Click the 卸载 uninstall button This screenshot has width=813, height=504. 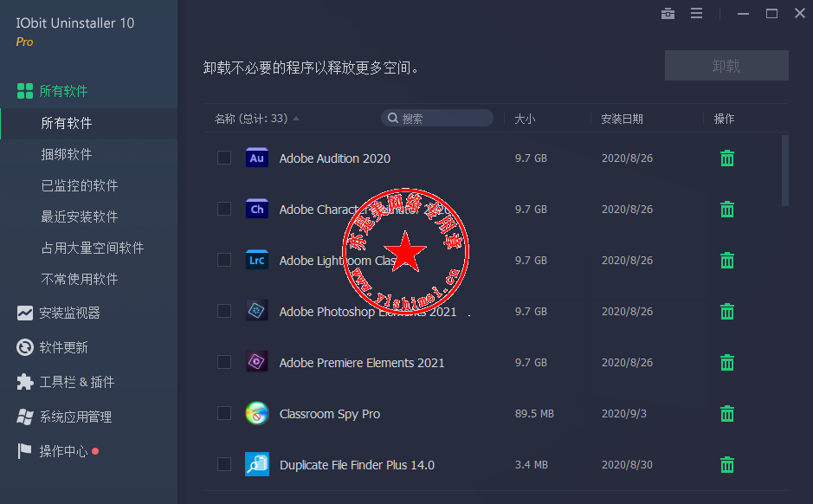(726, 65)
